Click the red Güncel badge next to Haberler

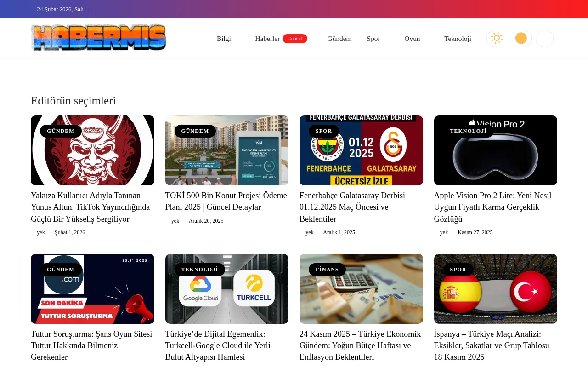click(x=294, y=38)
